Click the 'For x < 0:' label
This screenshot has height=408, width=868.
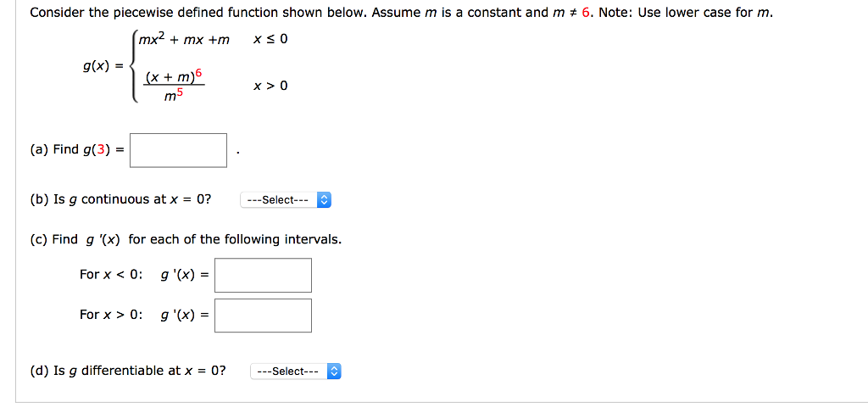pos(111,275)
